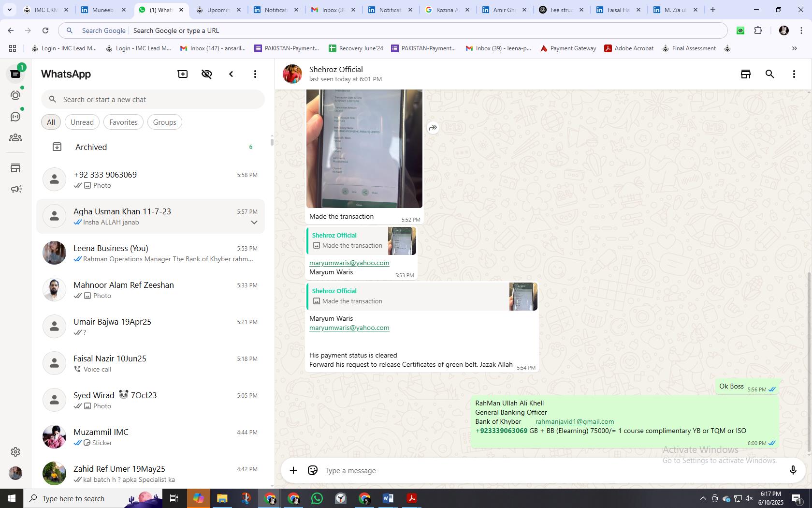Open profile picture at sidebar bottom

tap(15, 473)
